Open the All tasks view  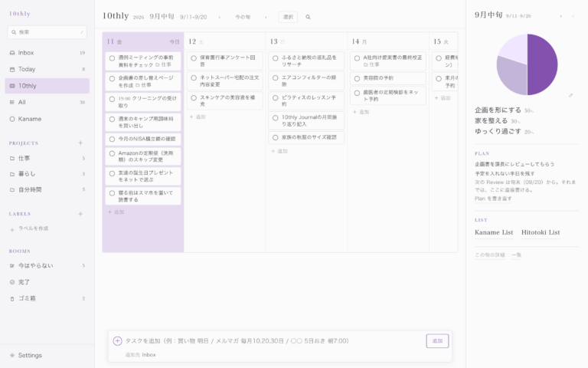click(47, 102)
